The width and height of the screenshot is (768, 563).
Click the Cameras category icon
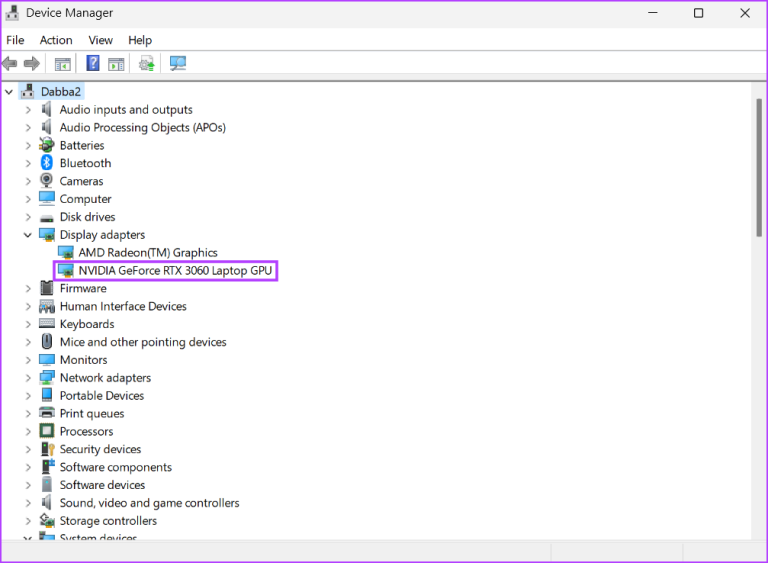pyautogui.click(x=47, y=181)
